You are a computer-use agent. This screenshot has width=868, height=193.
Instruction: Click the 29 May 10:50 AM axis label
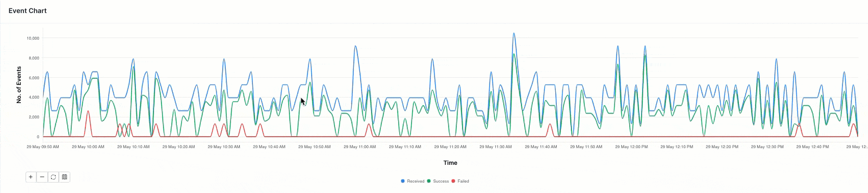tap(314, 147)
